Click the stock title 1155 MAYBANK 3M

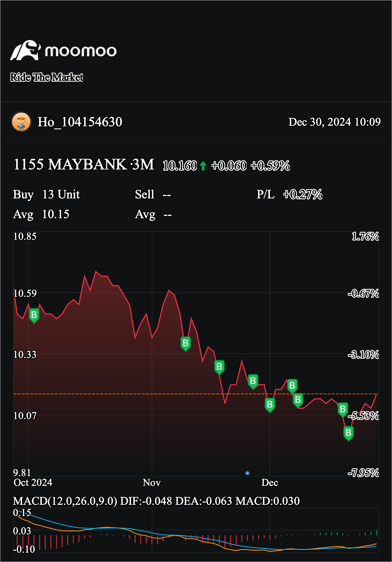84,164
